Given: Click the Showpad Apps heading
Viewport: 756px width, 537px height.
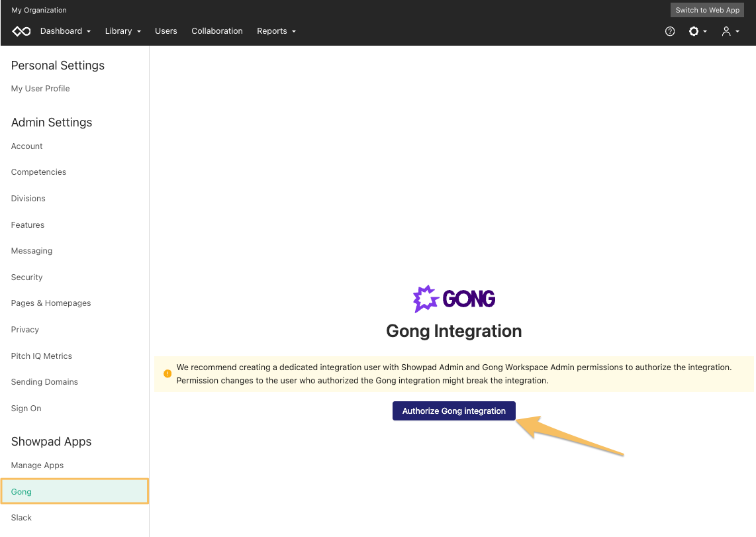Looking at the screenshot, I should (51, 442).
